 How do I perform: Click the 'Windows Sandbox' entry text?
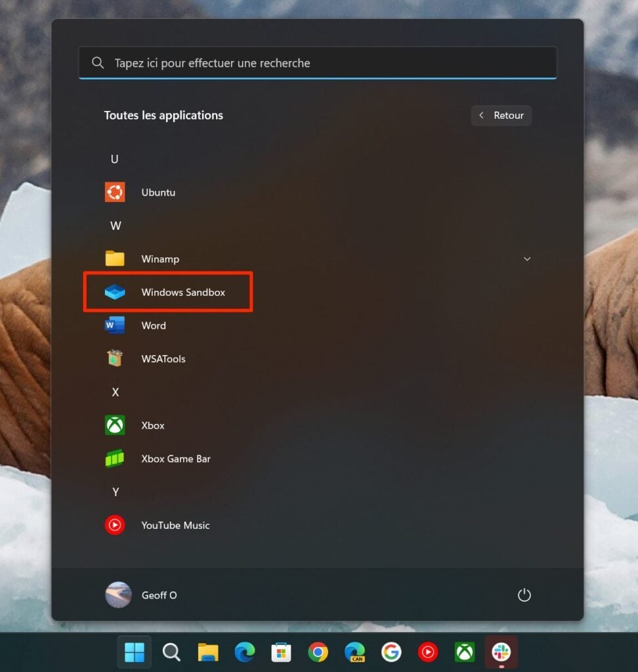click(x=183, y=292)
